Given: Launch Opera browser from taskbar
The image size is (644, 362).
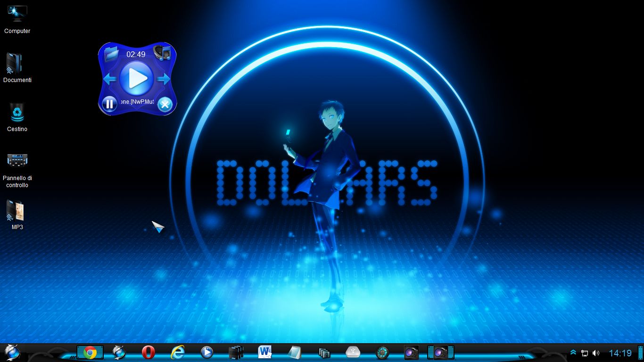Looking at the screenshot, I should [x=149, y=352].
